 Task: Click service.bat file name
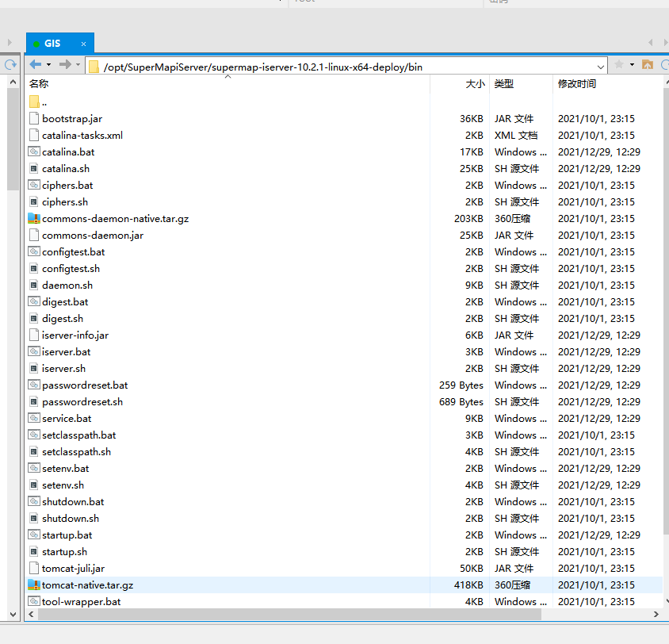click(67, 418)
